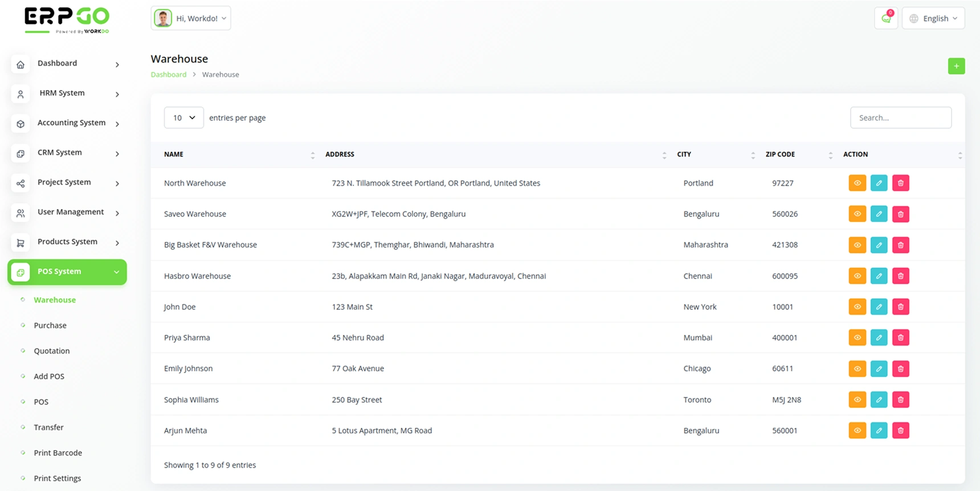This screenshot has width=980, height=491.
Task: Click Dashboard home icon in sidebar
Action: pos(21,64)
